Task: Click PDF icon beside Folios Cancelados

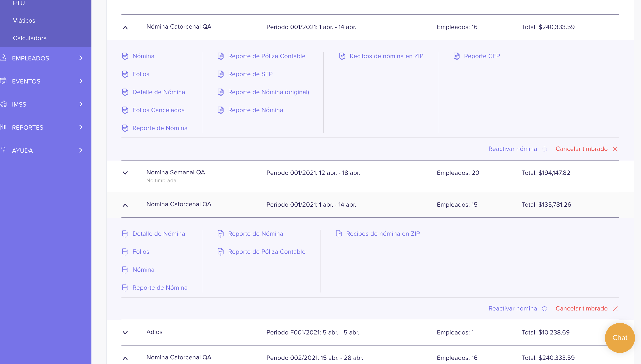Action: tap(125, 110)
